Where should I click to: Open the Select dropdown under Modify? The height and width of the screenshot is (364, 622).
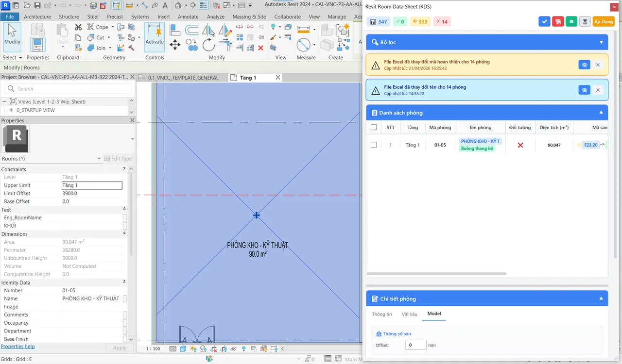click(12, 58)
